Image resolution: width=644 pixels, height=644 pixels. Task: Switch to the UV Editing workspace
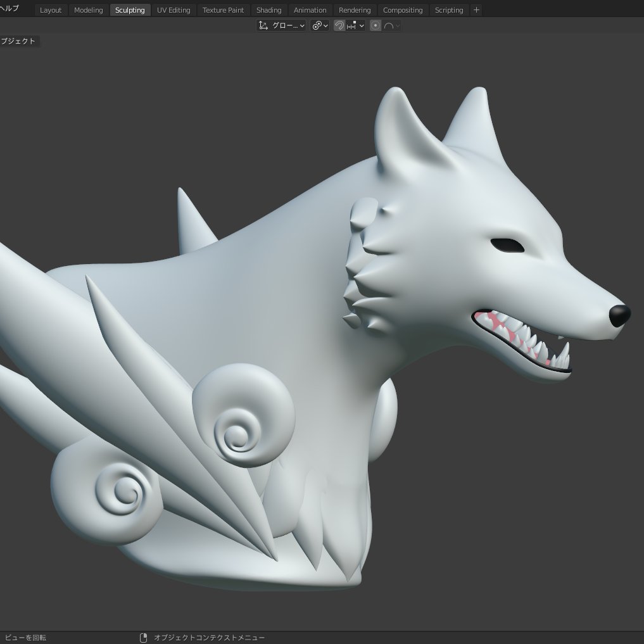point(174,10)
